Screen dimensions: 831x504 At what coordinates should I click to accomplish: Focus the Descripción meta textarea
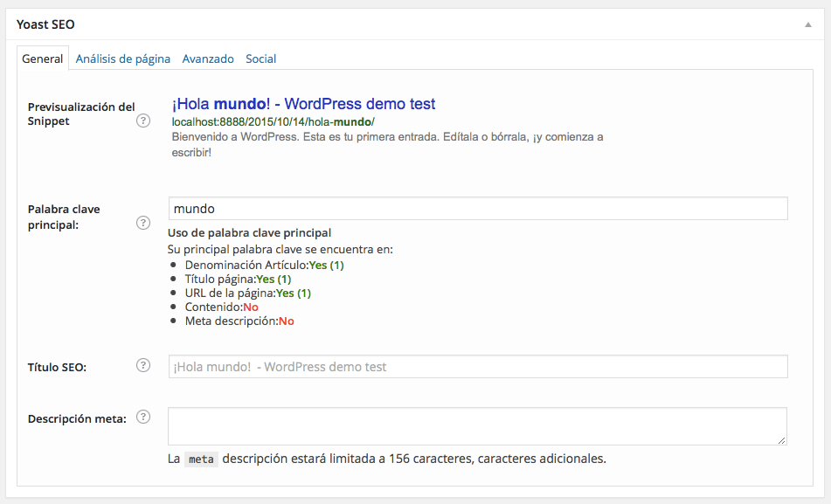coord(477,426)
